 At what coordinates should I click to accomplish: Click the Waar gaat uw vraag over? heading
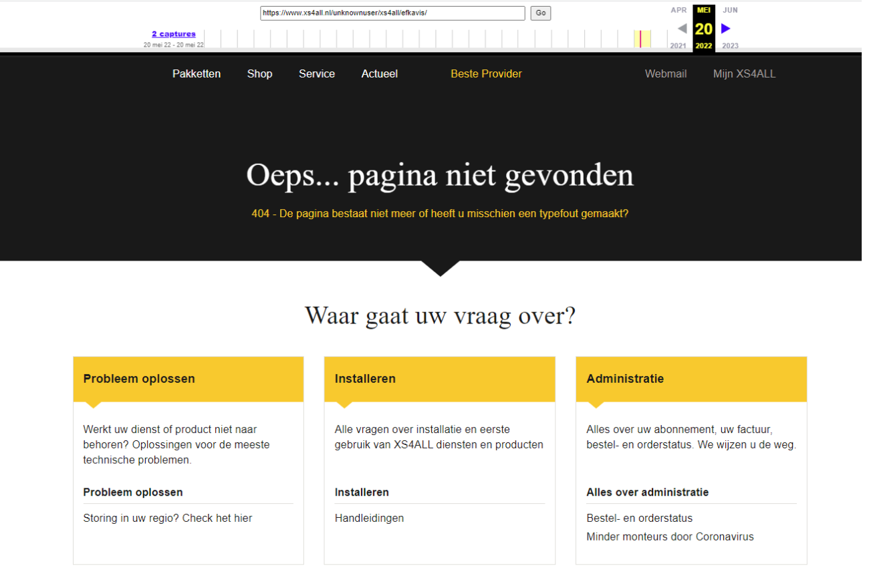pos(440,315)
